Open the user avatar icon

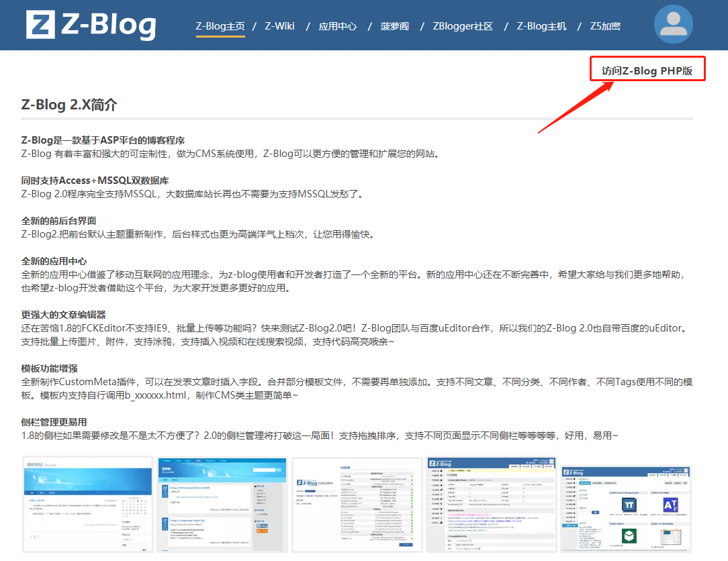click(x=673, y=24)
